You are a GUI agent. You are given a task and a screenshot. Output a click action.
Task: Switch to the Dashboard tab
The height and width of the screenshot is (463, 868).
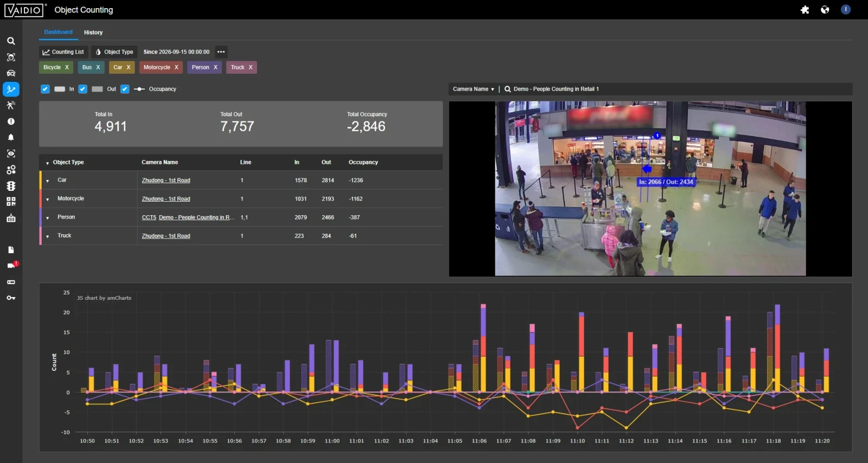59,33
